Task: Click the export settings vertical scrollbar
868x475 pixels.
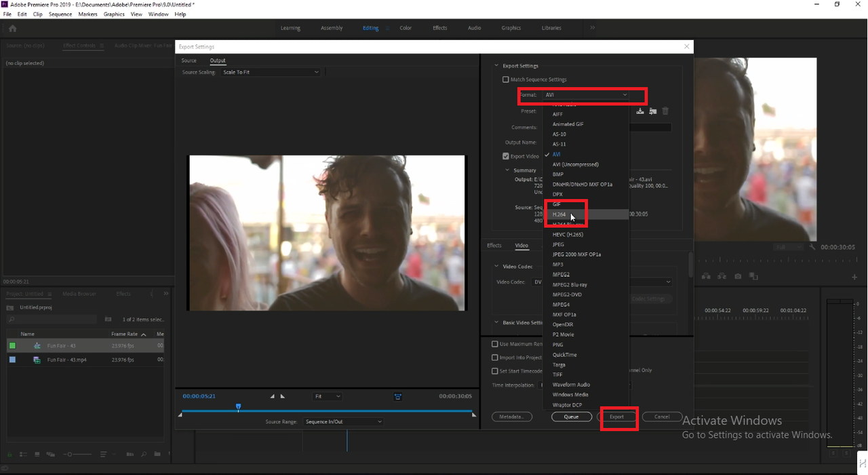Action: coord(690,265)
